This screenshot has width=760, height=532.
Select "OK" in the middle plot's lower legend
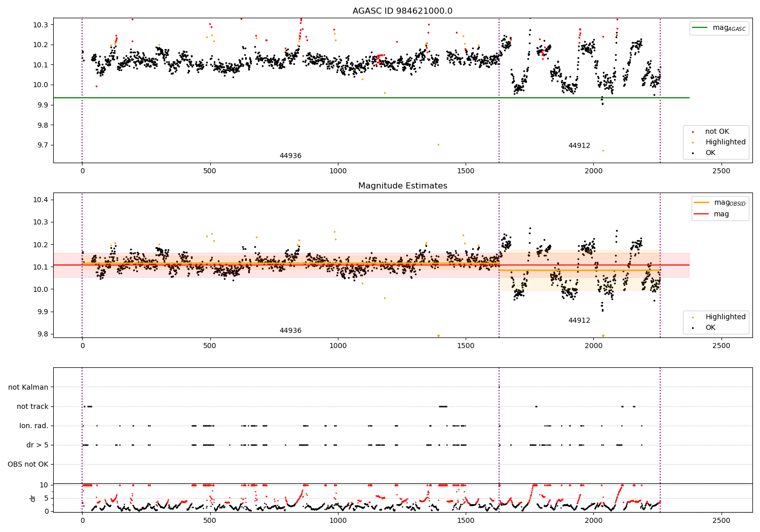[x=710, y=328]
